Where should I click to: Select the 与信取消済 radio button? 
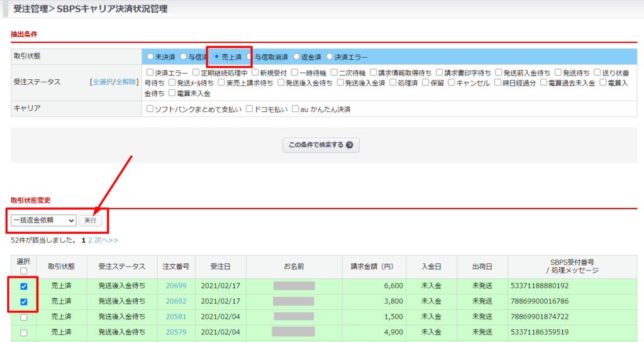[x=250, y=57]
